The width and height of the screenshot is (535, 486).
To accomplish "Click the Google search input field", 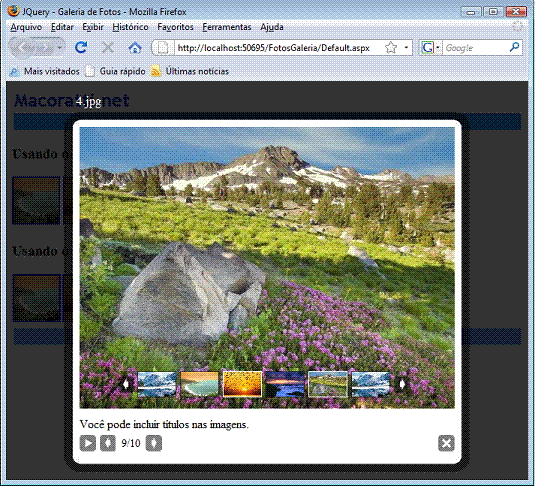I will (x=476, y=48).
